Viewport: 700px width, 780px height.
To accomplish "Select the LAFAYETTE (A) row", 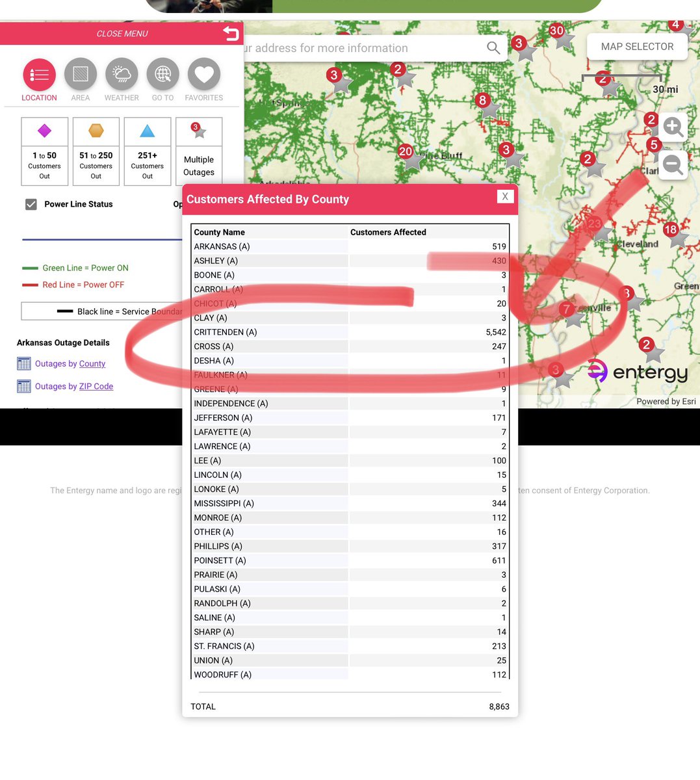I will [350, 432].
